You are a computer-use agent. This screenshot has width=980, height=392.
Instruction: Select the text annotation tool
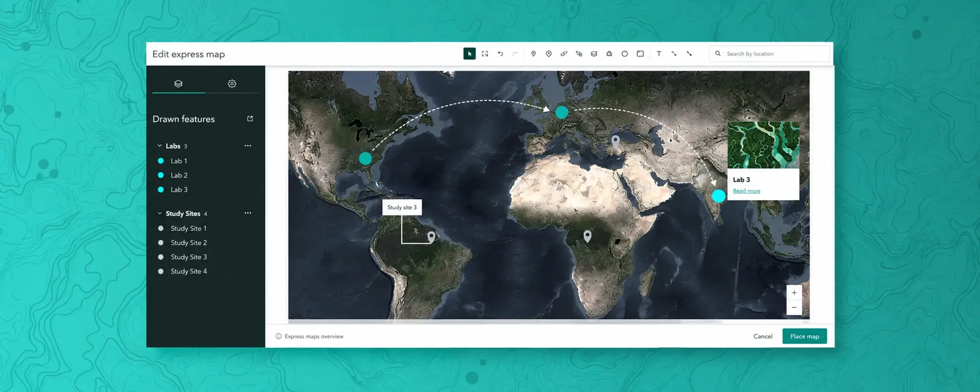pyautogui.click(x=659, y=54)
